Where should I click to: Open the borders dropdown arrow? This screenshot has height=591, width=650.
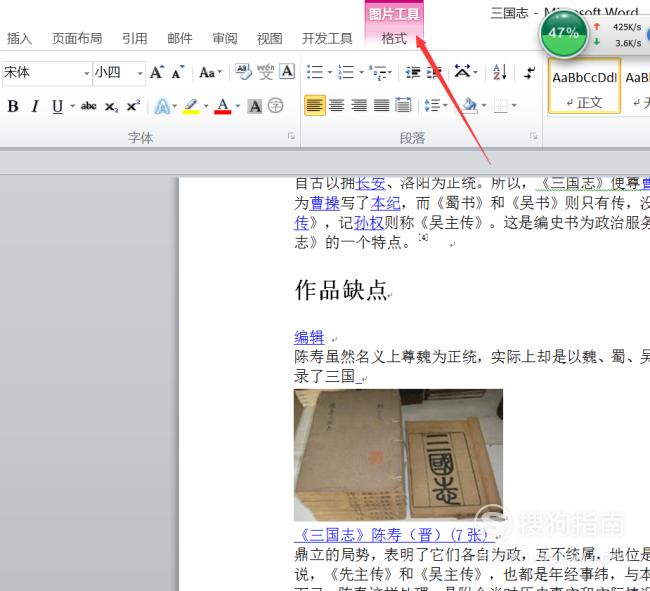514,106
